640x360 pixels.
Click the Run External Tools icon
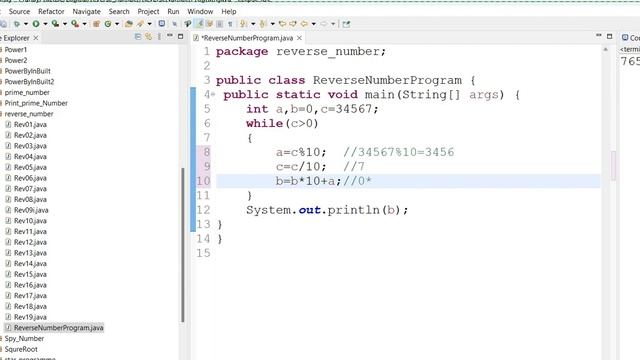75,24
